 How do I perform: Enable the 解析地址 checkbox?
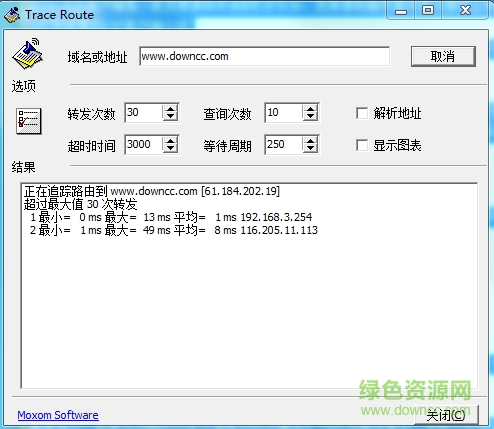[362, 113]
